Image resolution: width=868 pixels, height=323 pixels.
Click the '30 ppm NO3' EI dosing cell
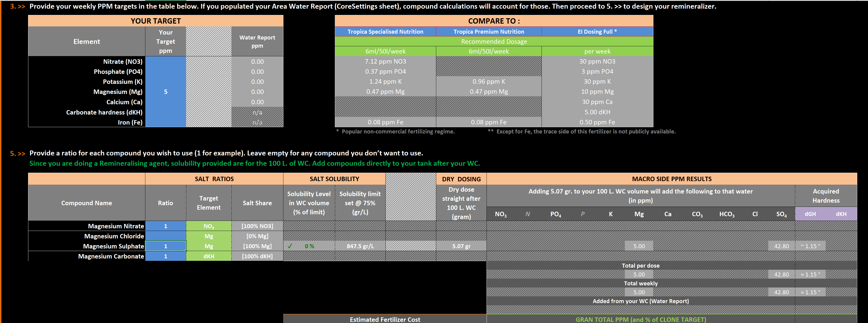[x=597, y=61]
